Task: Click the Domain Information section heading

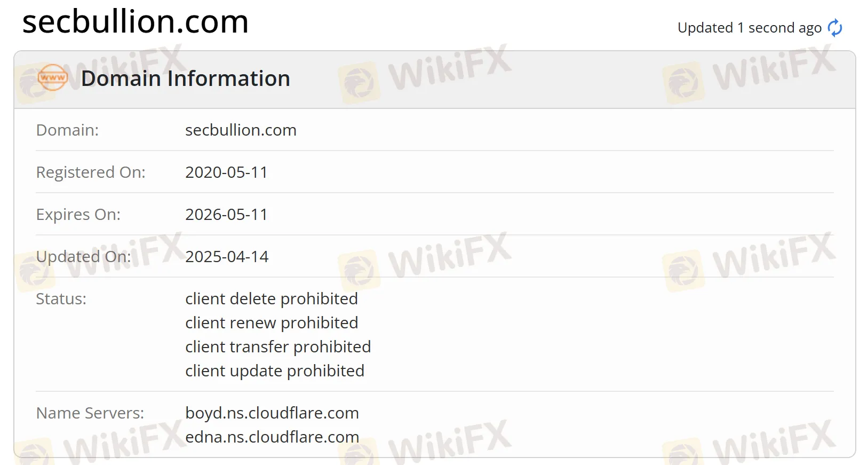Action: (186, 78)
